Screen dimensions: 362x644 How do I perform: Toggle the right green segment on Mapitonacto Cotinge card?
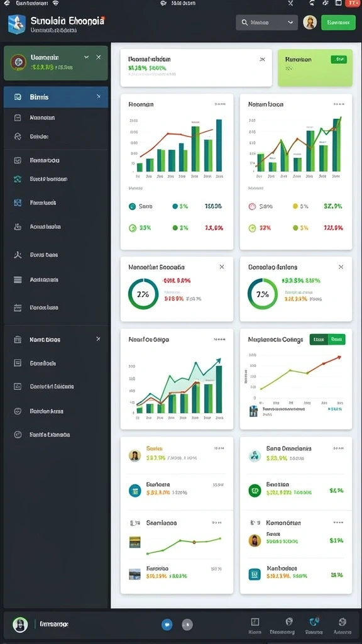[x=337, y=339]
